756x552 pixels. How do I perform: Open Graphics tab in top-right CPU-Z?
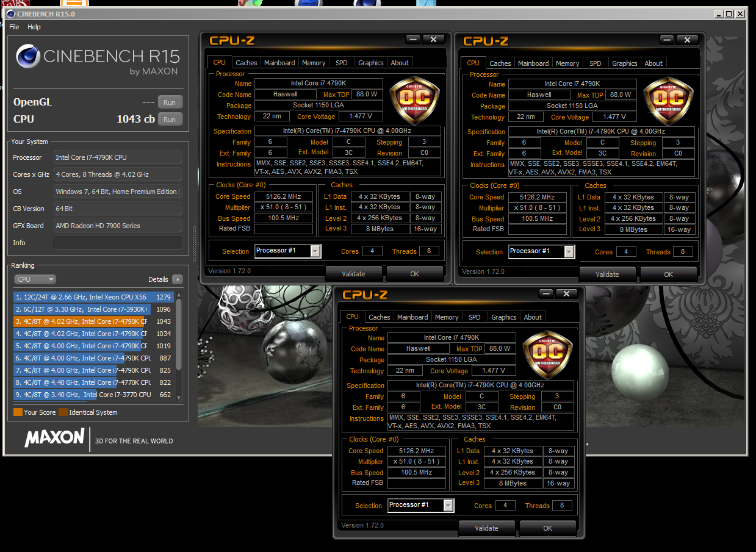click(x=625, y=63)
